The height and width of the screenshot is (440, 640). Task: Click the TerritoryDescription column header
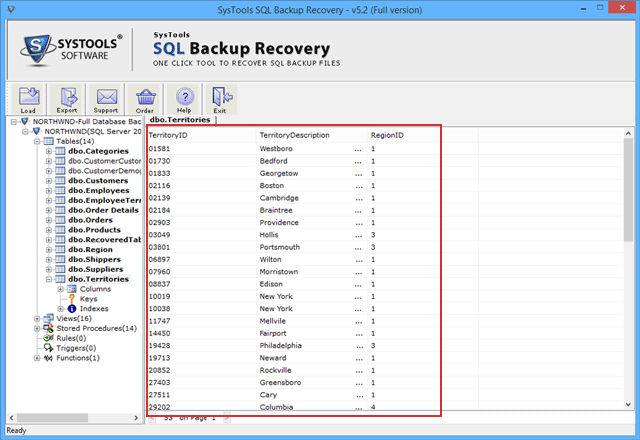tap(312, 135)
